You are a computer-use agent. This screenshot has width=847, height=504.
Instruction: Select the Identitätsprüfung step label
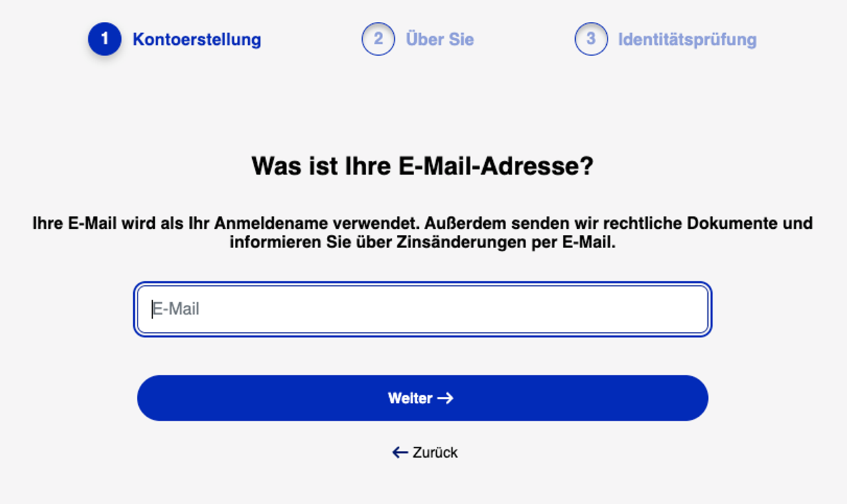tap(688, 40)
